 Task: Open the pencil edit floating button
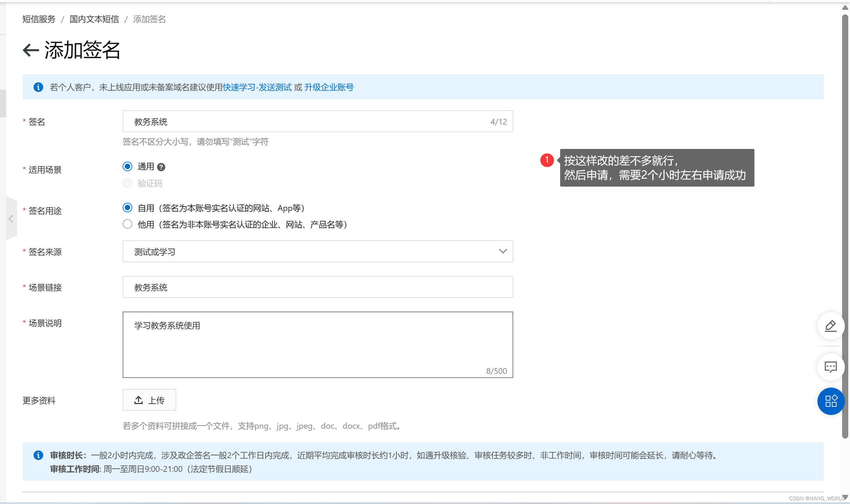[830, 326]
